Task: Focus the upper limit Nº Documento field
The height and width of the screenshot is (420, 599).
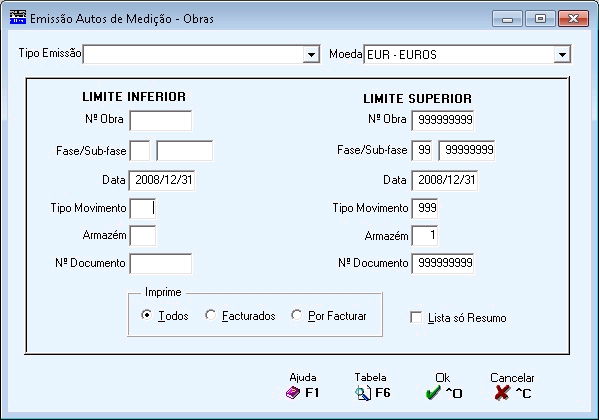Action: pyautogui.click(x=443, y=263)
